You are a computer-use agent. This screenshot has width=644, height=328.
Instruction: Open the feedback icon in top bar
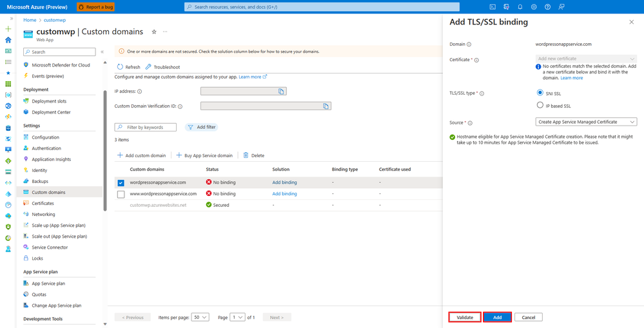[561, 6]
